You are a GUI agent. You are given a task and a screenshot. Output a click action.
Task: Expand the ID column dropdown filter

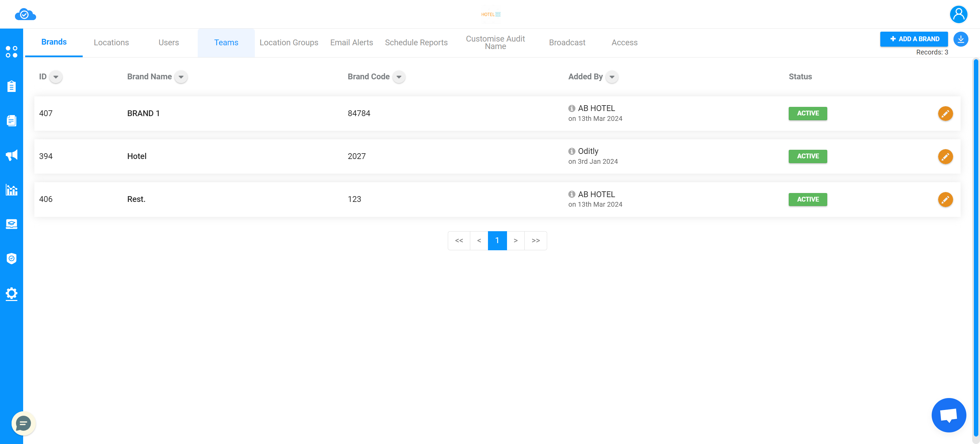coord(55,76)
